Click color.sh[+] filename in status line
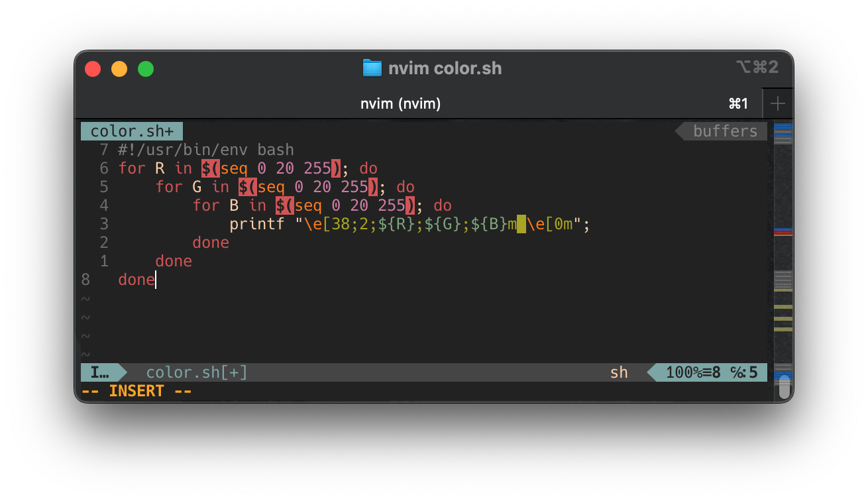 [196, 372]
